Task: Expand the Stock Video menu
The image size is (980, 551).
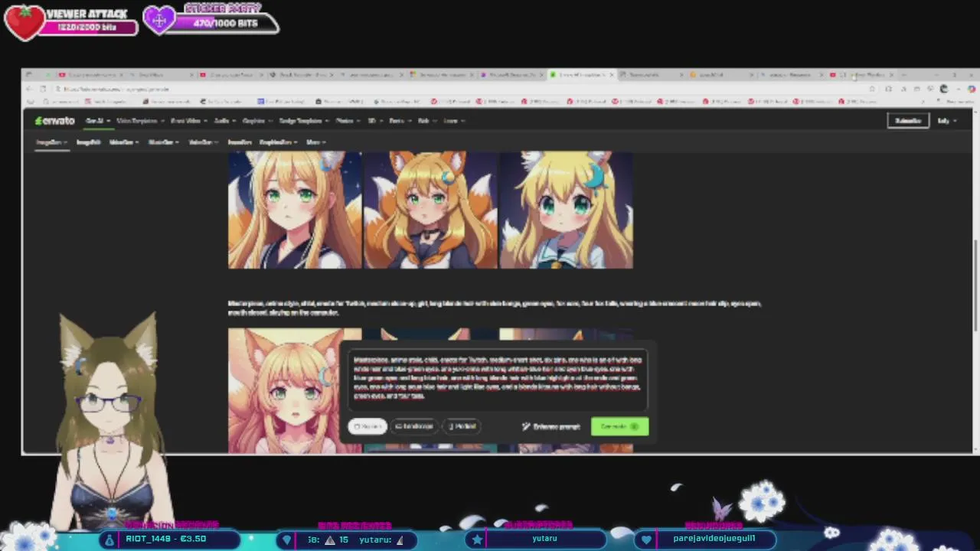Action: click(188, 121)
